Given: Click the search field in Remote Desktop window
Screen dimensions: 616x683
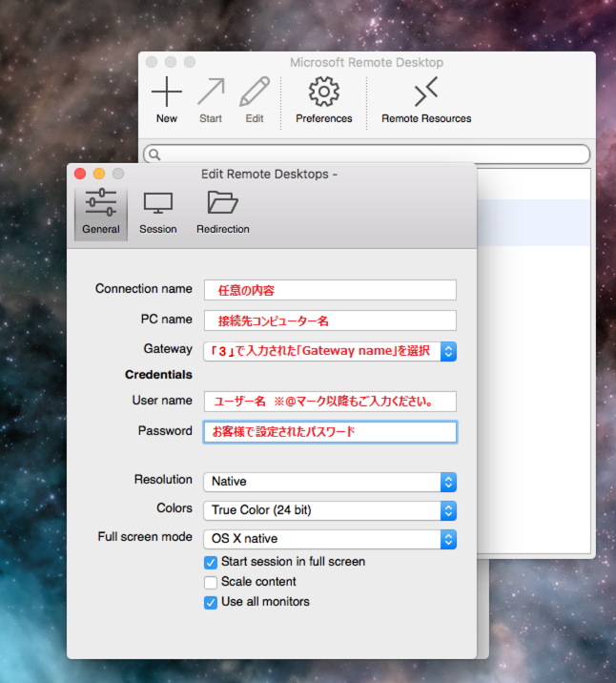Looking at the screenshot, I should tap(366, 155).
